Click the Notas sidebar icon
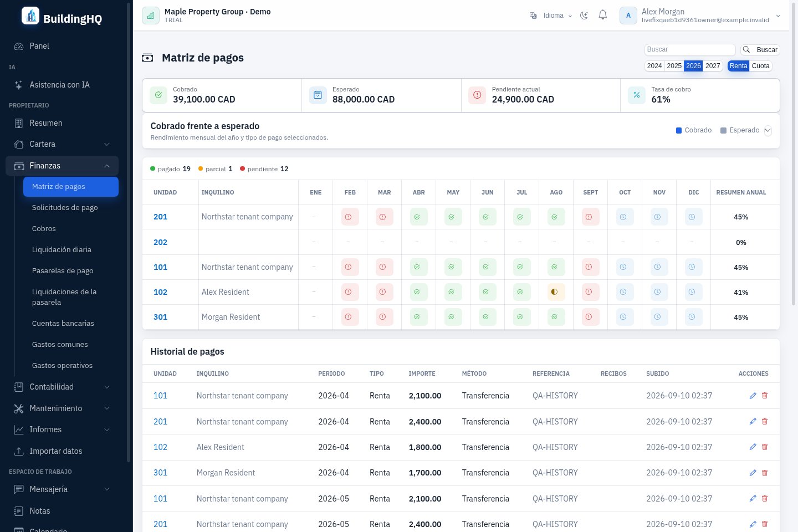This screenshot has width=798, height=532. [x=19, y=511]
